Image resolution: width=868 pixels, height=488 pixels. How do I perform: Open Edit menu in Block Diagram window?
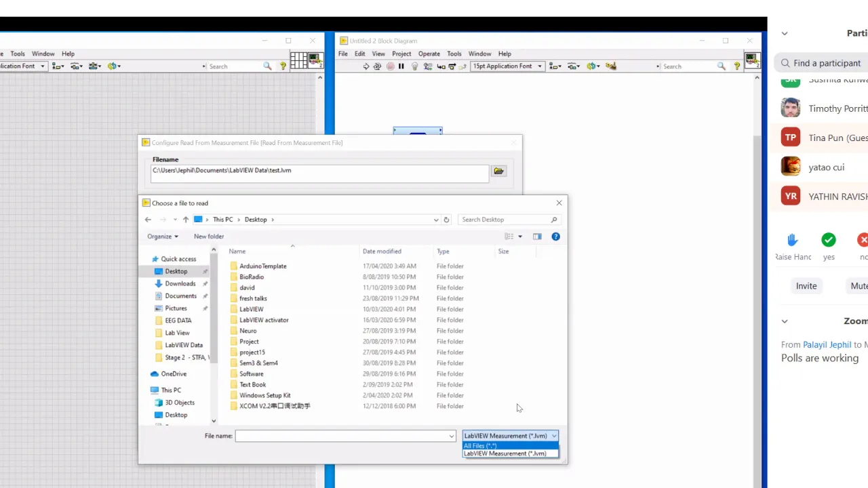coord(359,54)
